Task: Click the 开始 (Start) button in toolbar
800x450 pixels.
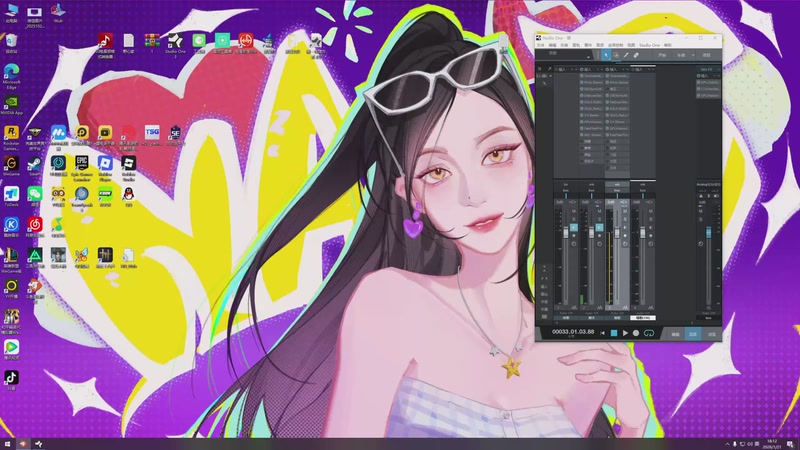Action: pyautogui.click(x=662, y=55)
